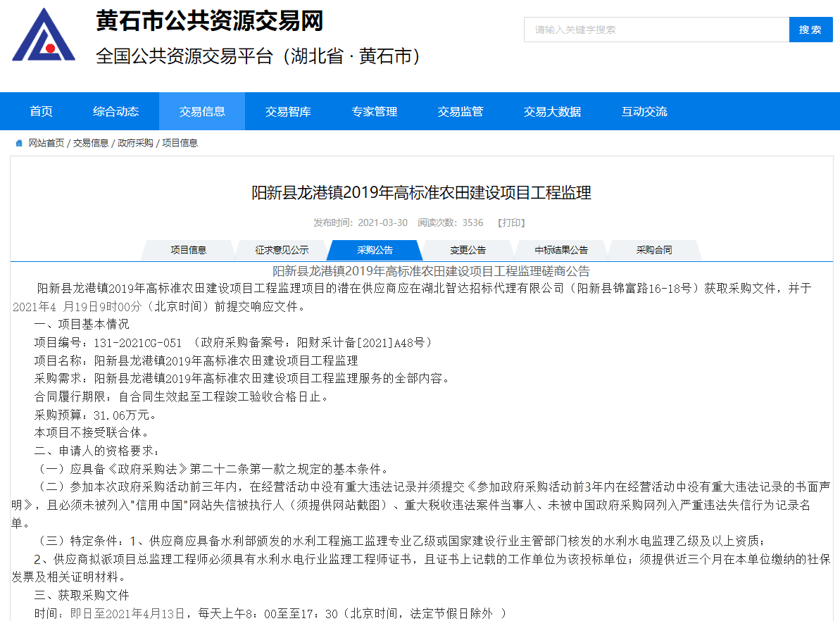
Task: Click 政府采购 breadcrumb link
Action: click(135, 143)
